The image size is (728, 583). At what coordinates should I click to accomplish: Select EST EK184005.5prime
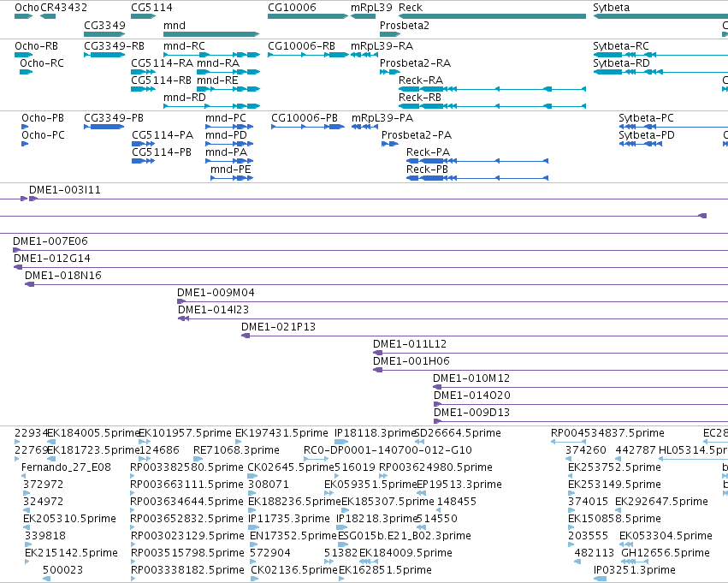pos(51,442)
